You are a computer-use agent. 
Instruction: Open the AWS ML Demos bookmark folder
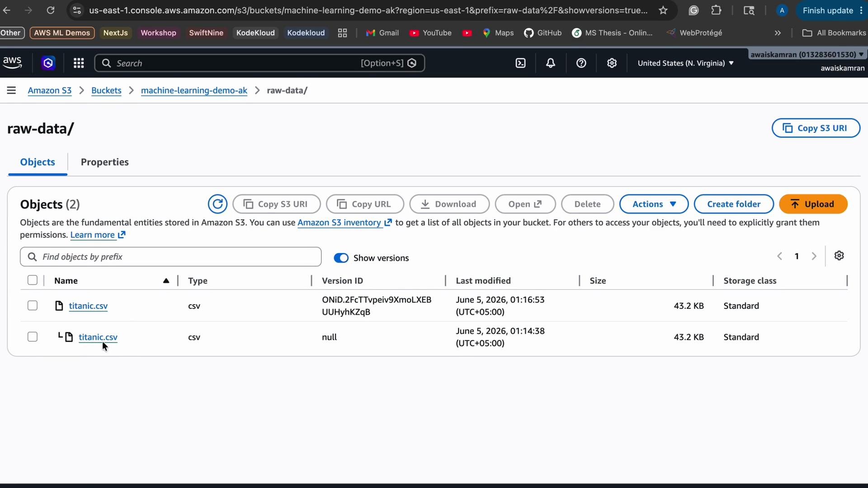pos(62,33)
